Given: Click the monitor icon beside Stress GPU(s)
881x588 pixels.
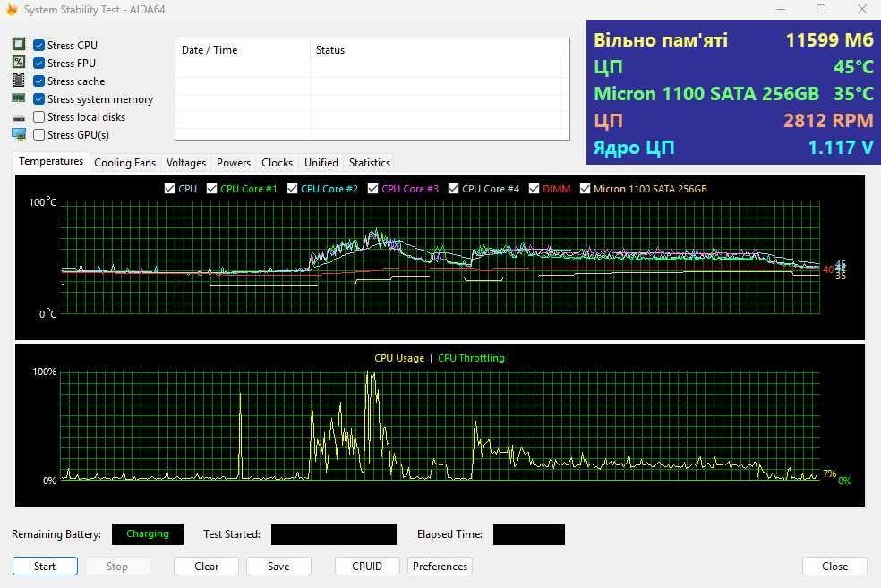Looking at the screenshot, I should click(x=19, y=134).
